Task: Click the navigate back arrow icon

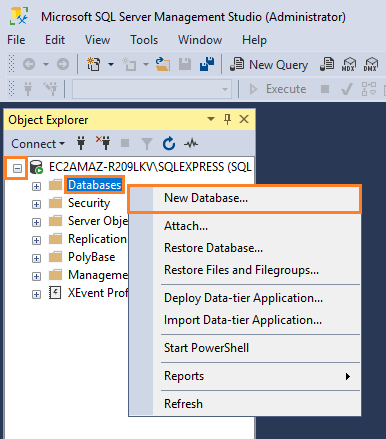Action: click(x=29, y=64)
